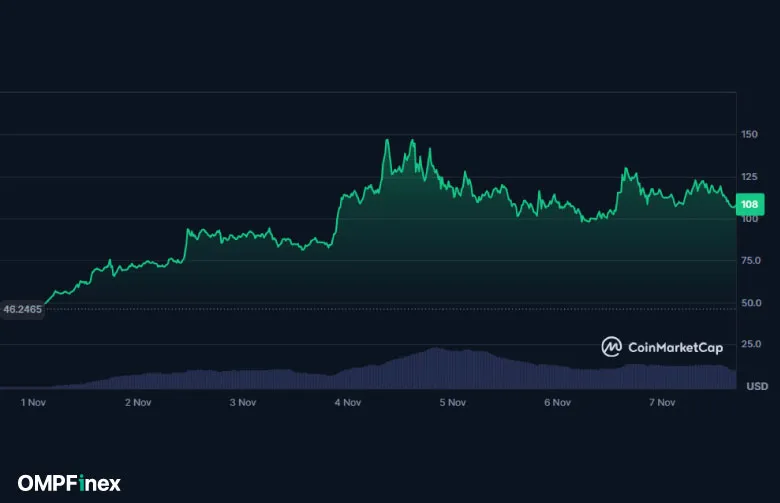The height and width of the screenshot is (503, 780).
Task: Click the 46.2465 opening price label
Action: 22,310
